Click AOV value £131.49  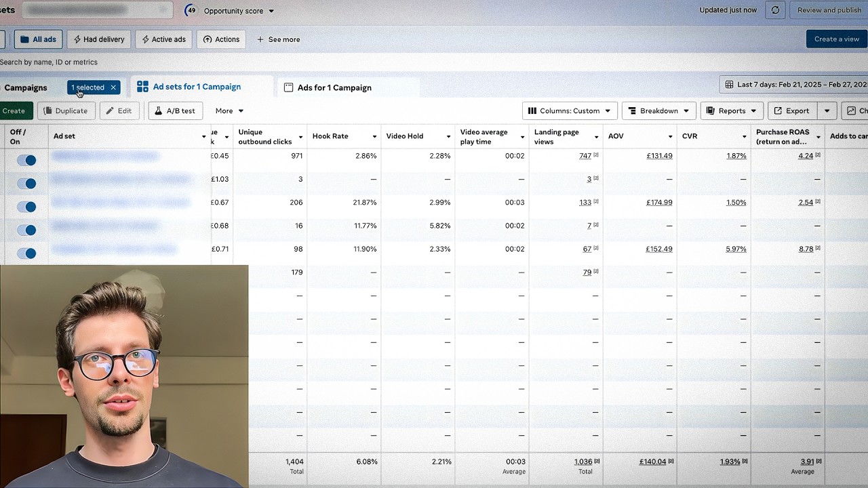click(x=659, y=156)
